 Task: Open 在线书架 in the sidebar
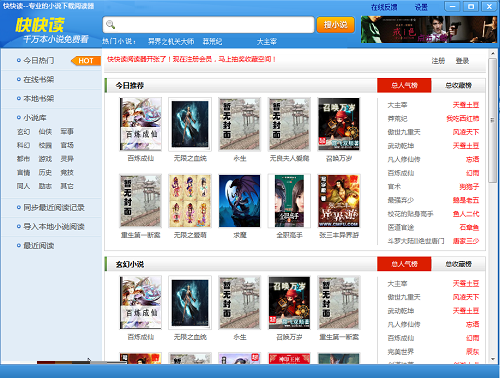(38, 79)
